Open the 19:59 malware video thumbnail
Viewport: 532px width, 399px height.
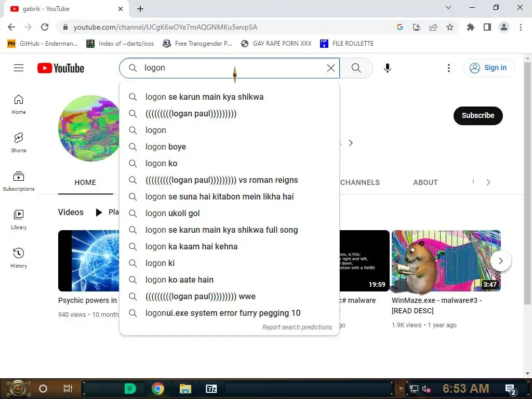pyautogui.click(x=364, y=261)
